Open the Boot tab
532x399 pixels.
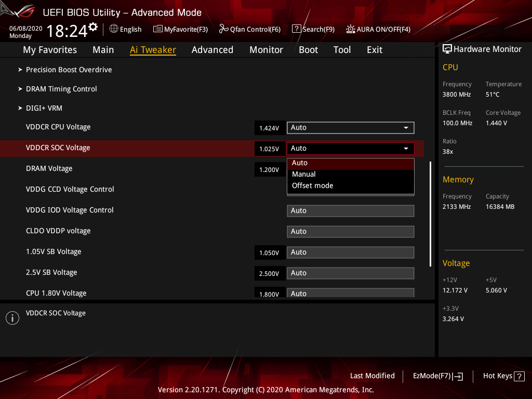[309, 50]
